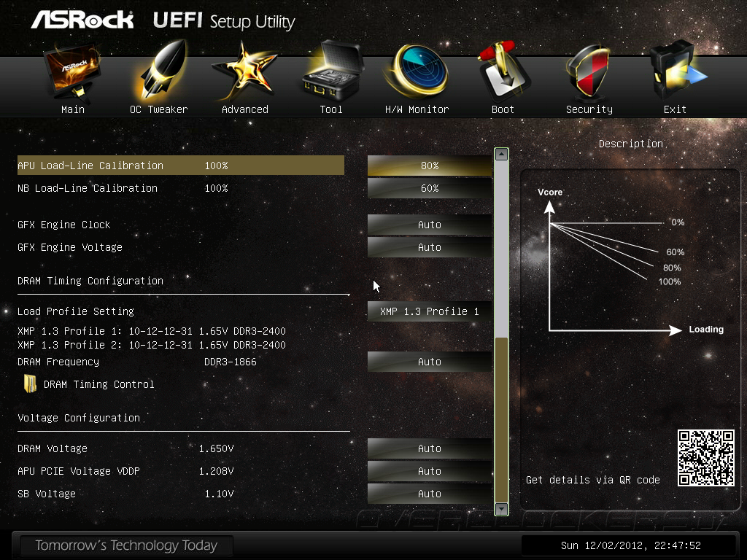Open DRAM Voltage Auto dropdown
This screenshot has height=560, width=747.
coord(430,448)
